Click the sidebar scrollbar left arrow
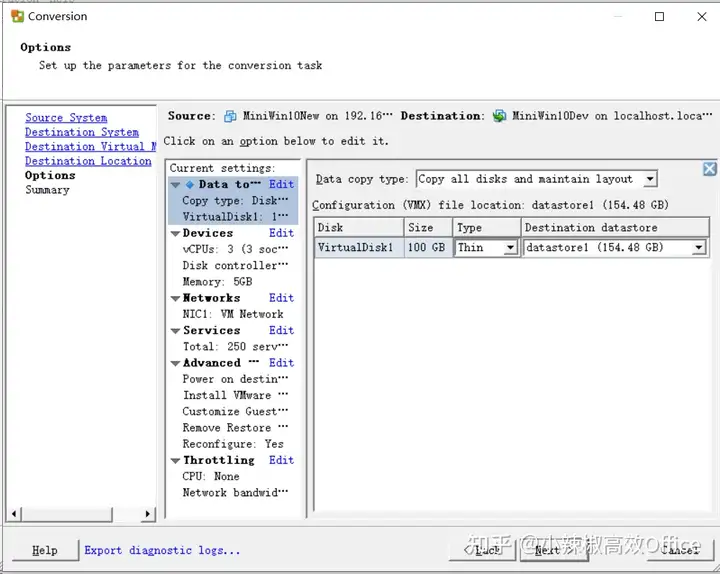This screenshot has width=720, height=574. pos(14,514)
